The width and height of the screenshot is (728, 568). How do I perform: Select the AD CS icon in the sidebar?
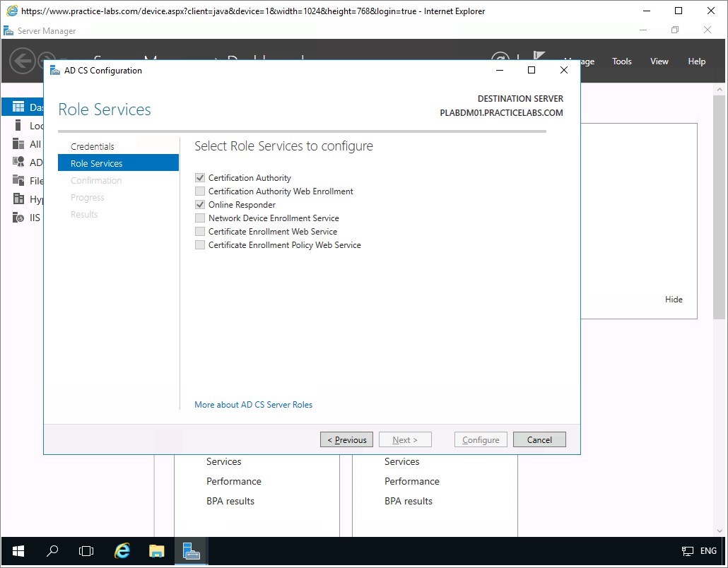click(x=18, y=162)
